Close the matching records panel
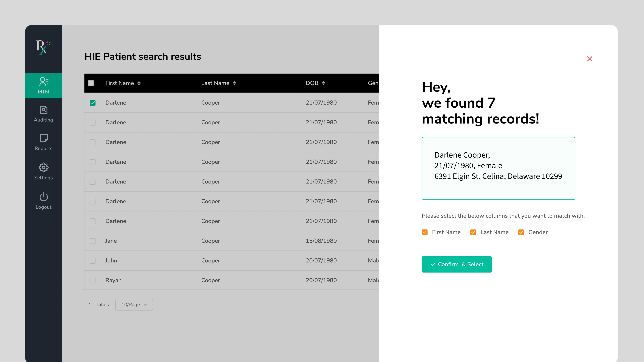 click(x=589, y=59)
